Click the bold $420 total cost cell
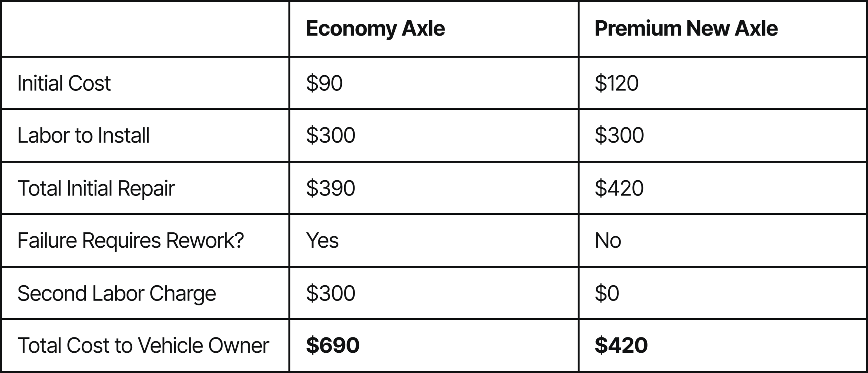Screen dimensions: 868x373 click(x=621, y=345)
